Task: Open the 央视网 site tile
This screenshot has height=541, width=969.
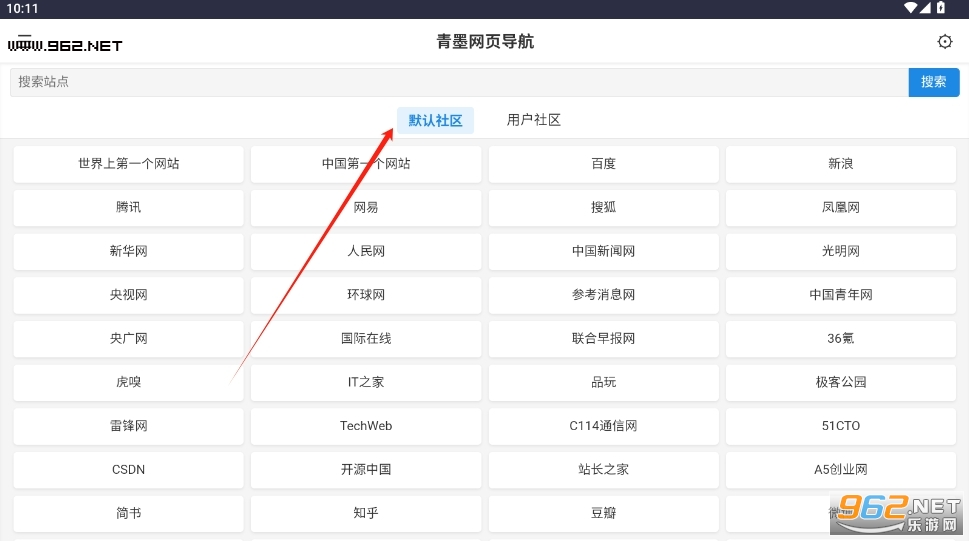Action: (129, 295)
